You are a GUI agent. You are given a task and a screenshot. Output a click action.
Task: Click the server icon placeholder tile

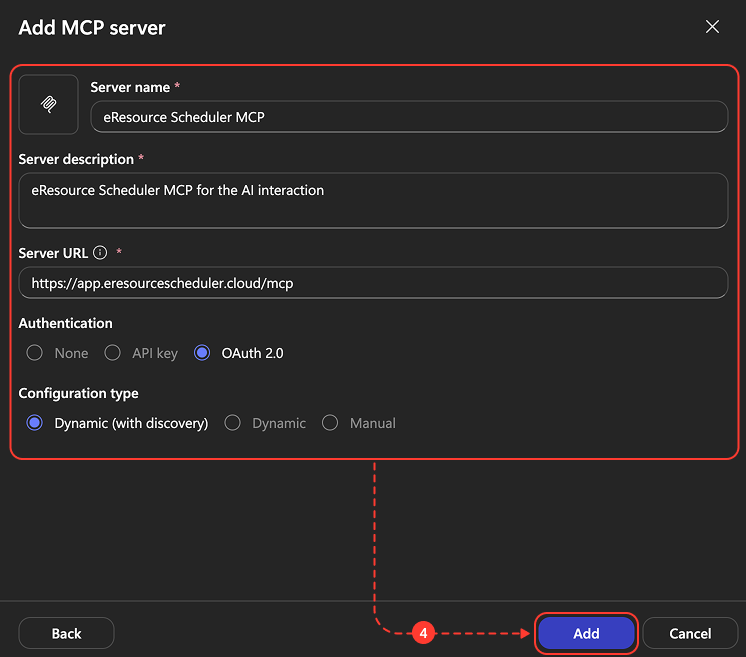click(x=49, y=104)
